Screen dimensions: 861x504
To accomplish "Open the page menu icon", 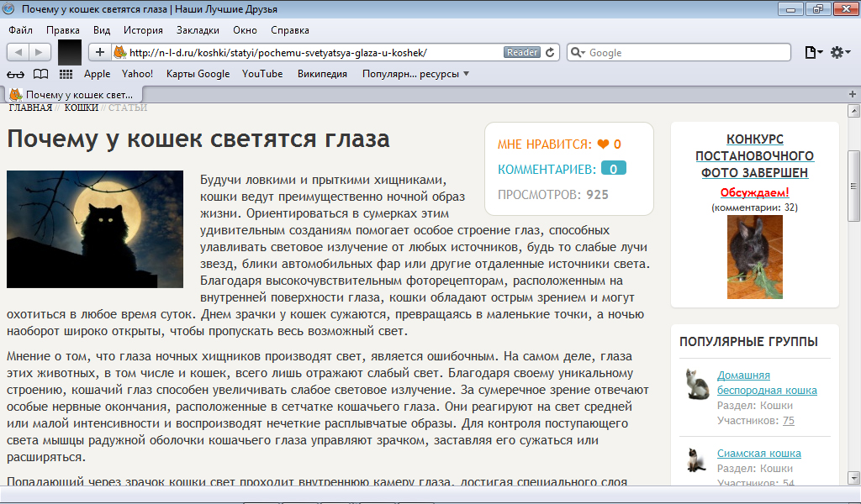I will click(813, 52).
